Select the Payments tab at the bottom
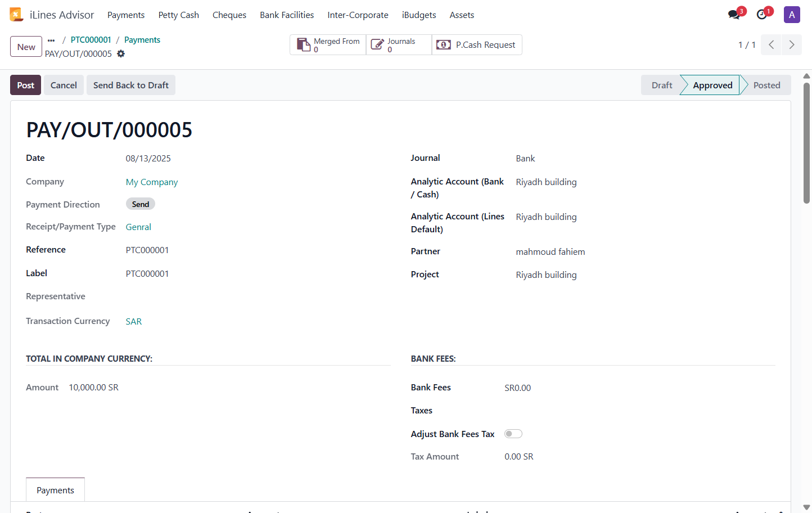This screenshot has width=812, height=513. [x=55, y=490]
